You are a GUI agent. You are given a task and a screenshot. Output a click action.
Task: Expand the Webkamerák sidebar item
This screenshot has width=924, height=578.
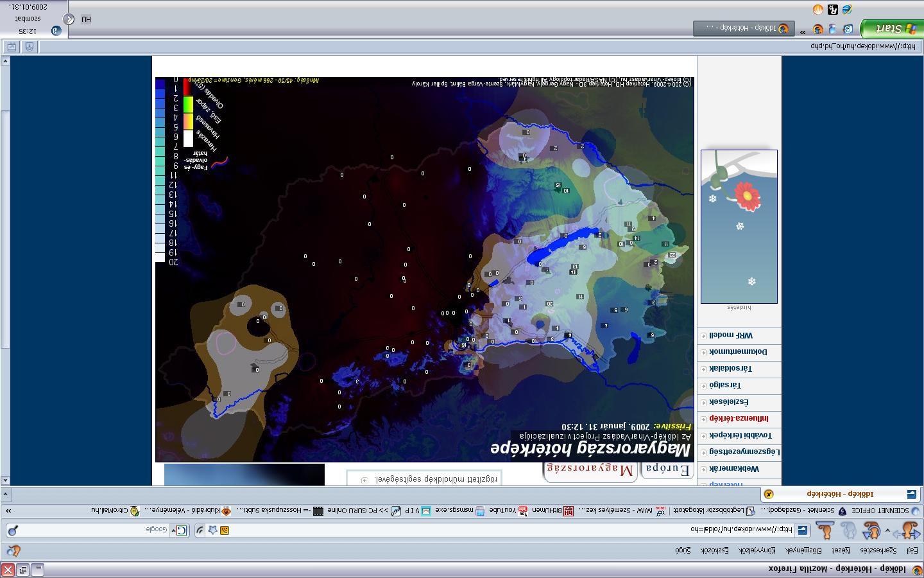pyautogui.click(x=704, y=469)
